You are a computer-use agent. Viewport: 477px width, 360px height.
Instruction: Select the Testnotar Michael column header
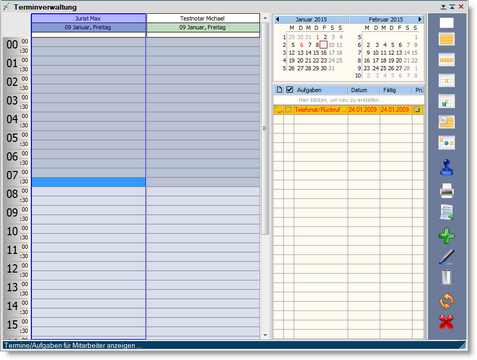(203, 18)
